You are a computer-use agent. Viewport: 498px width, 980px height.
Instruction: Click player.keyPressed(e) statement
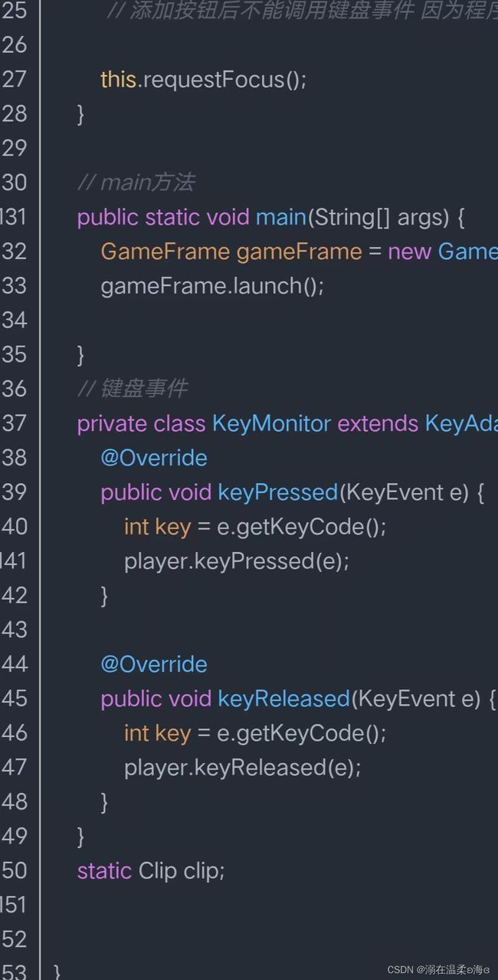click(x=237, y=561)
